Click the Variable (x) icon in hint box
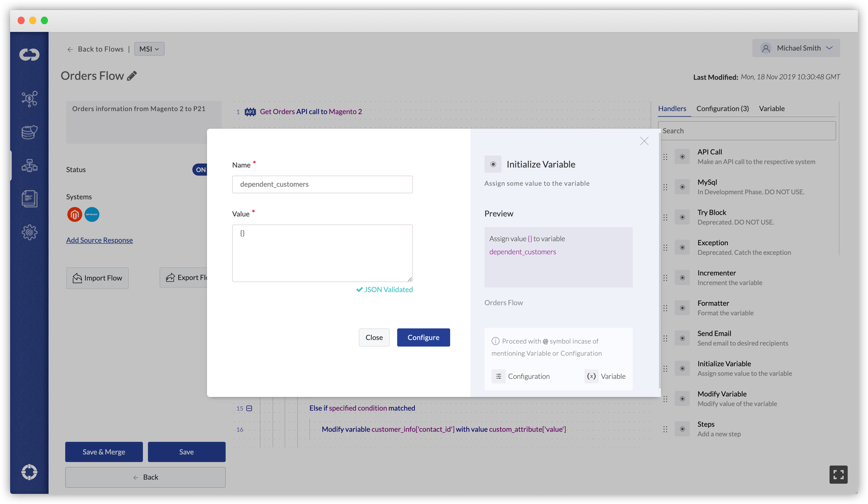 pyautogui.click(x=591, y=376)
